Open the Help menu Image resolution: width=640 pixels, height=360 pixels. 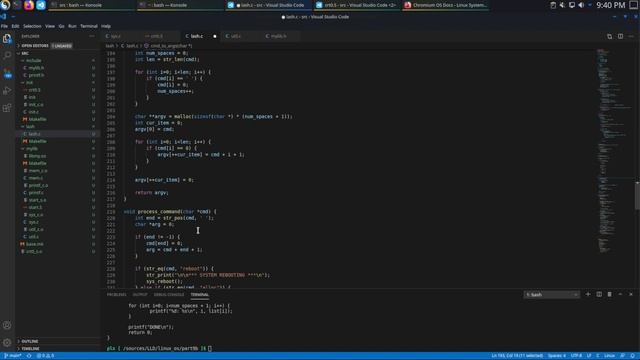point(106,26)
